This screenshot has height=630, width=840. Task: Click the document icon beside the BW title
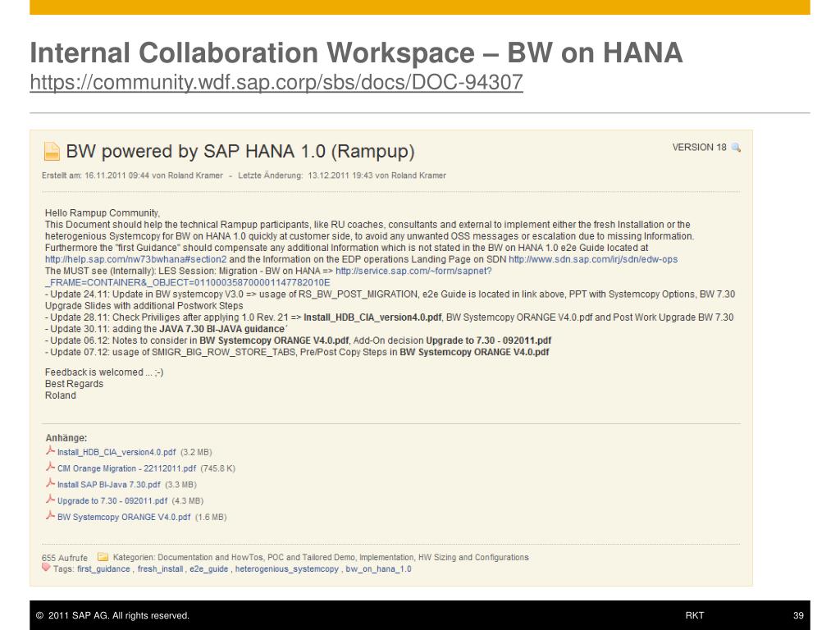52,152
